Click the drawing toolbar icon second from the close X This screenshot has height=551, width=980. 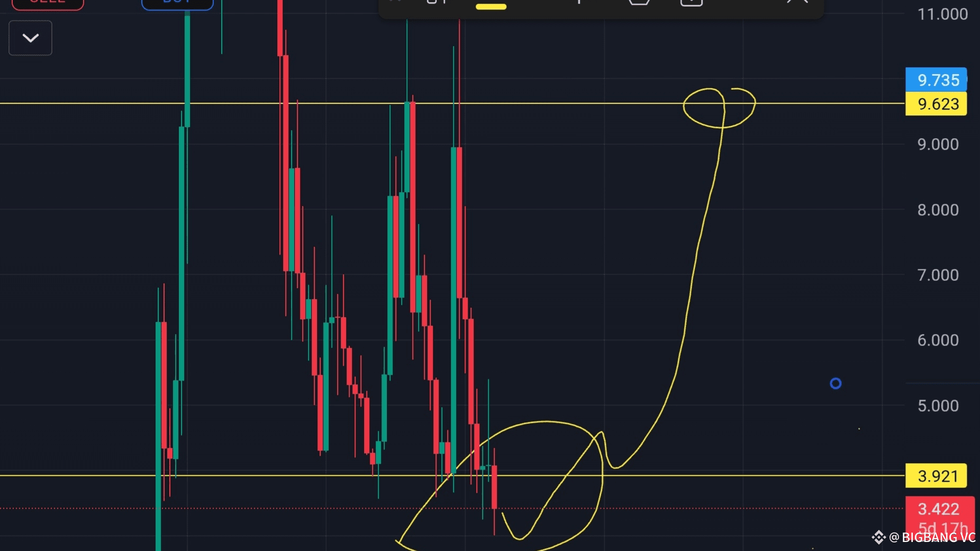click(x=639, y=2)
